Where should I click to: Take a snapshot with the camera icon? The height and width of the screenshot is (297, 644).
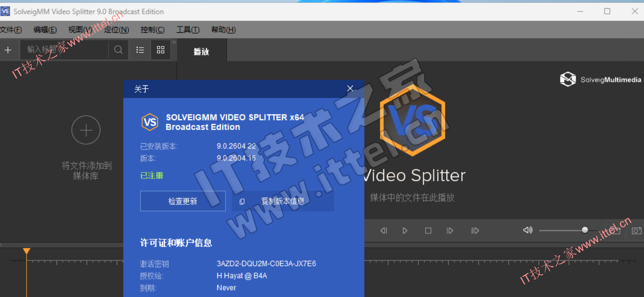pos(637,231)
